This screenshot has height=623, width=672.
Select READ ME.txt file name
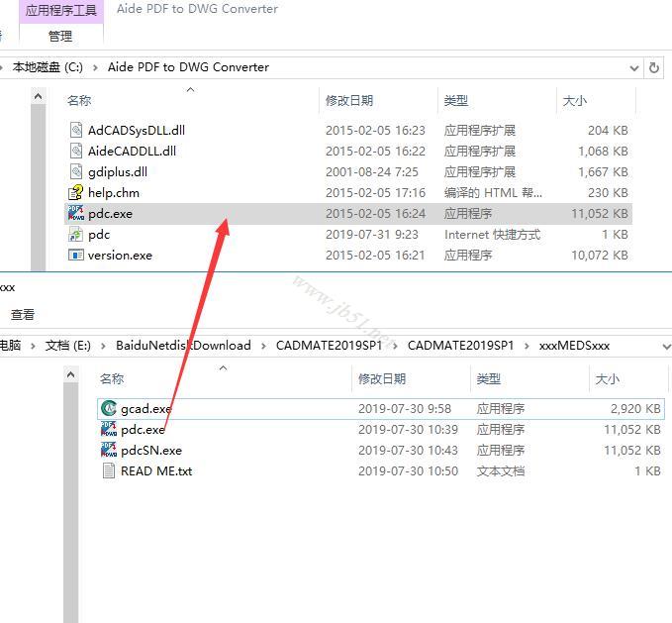pyautogui.click(x=156, y=470)
